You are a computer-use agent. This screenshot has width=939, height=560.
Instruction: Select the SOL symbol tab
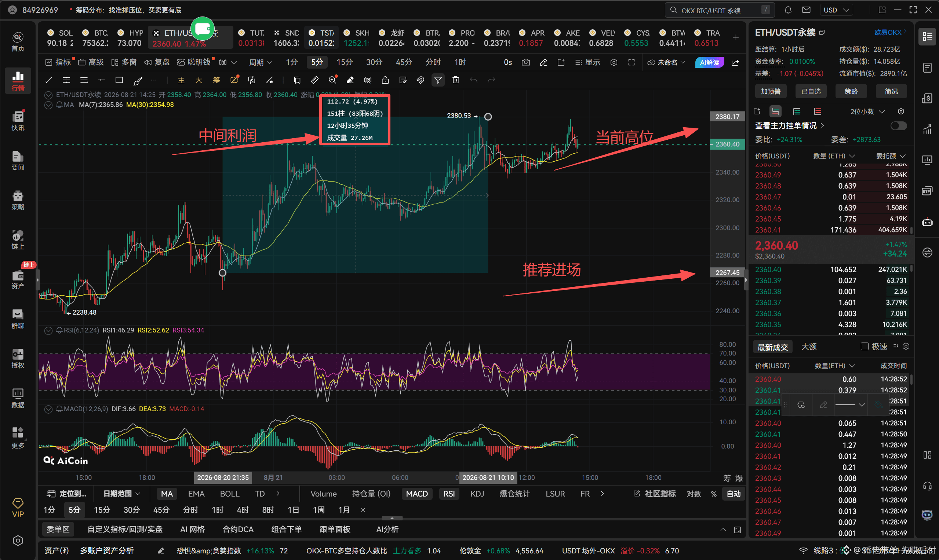pyautogui.click(x=60, y=38)
